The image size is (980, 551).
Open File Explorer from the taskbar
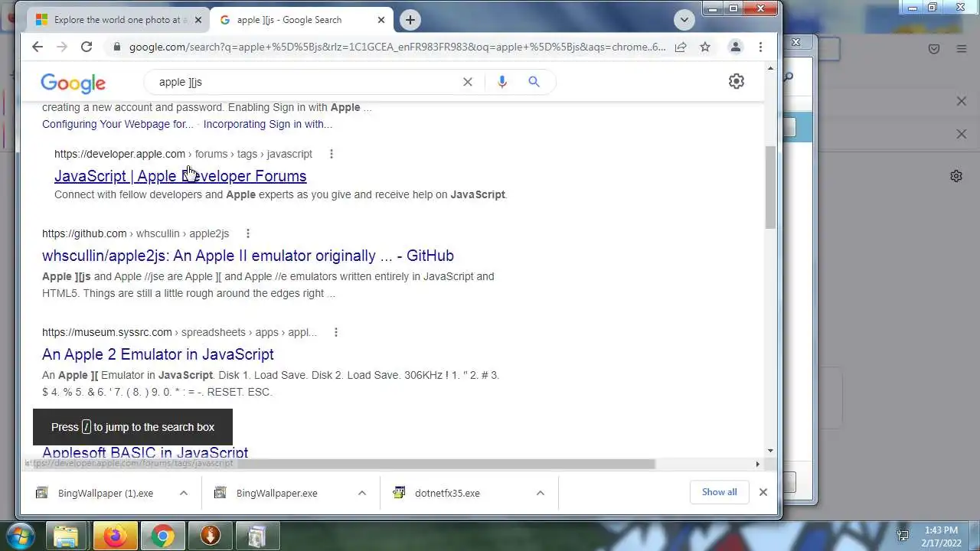pos(66,536)
